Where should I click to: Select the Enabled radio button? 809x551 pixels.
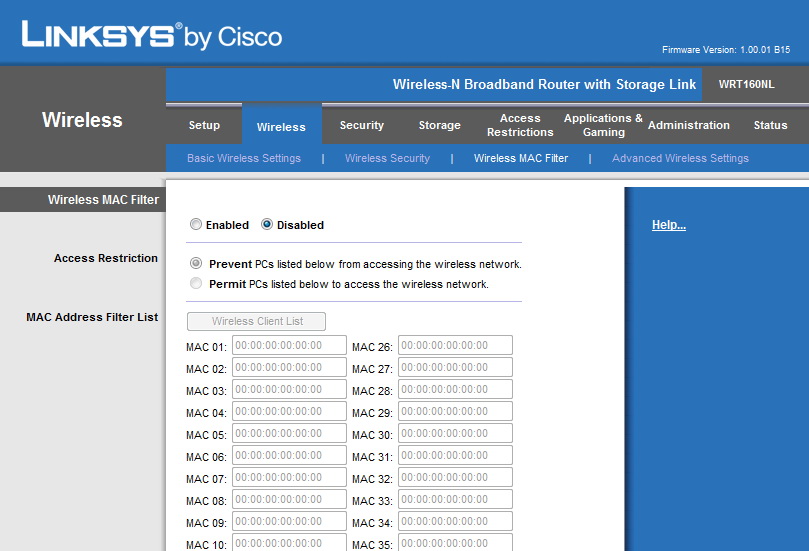click(x=196, y=224)
